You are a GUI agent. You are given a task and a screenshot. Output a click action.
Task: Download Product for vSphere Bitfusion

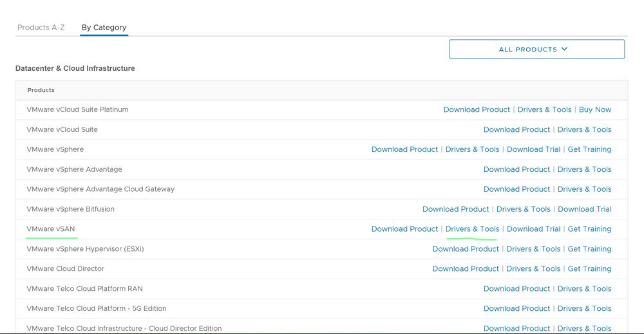tap(455, 209)
